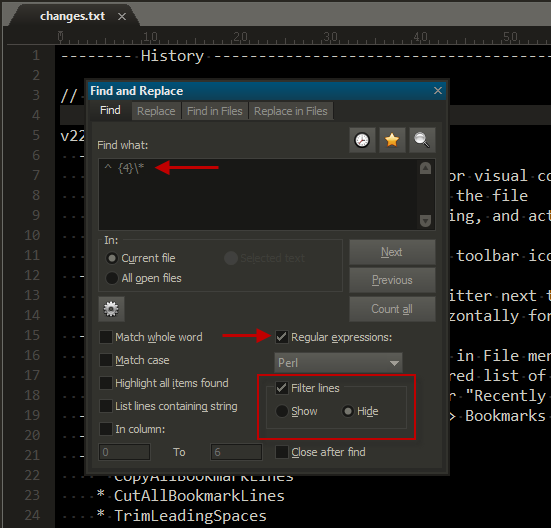Switch to the Find tab
Screen dimensions: 551x528
tap(110, 110)
